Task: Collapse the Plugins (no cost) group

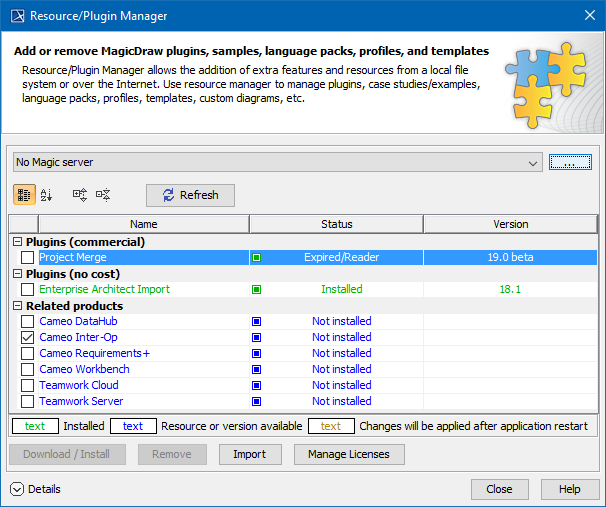Action: click(x=18, y=274)
